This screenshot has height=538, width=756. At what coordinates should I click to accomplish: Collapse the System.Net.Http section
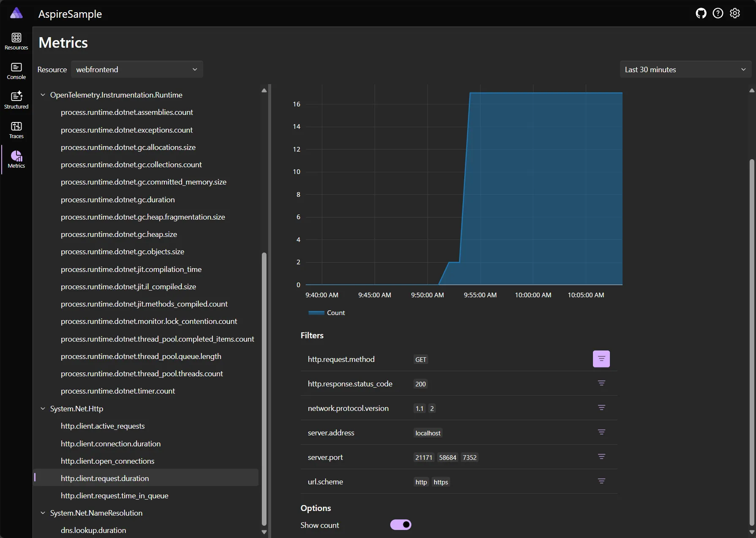pyautogui.click(x=43, y=408)
